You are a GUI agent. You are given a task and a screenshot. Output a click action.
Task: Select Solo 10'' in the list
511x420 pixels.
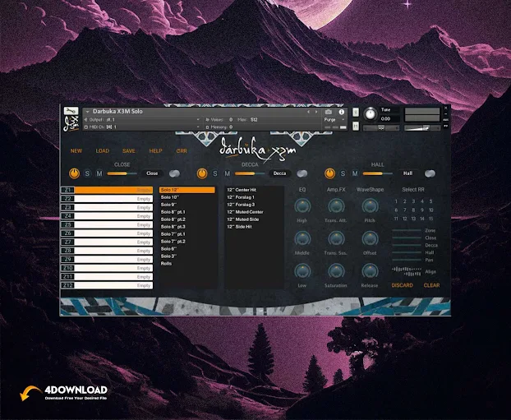[170, 197]
